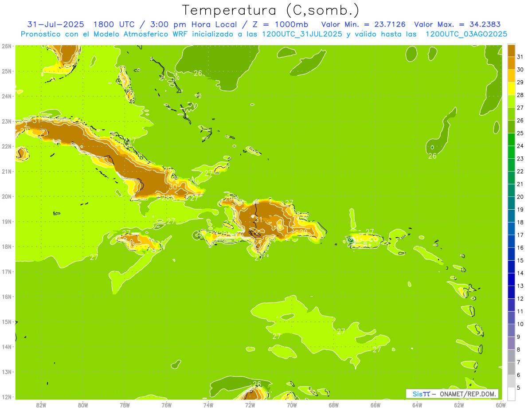532x411 pixels.
Task: Click the colorbar label '15'
Action: 520,260
